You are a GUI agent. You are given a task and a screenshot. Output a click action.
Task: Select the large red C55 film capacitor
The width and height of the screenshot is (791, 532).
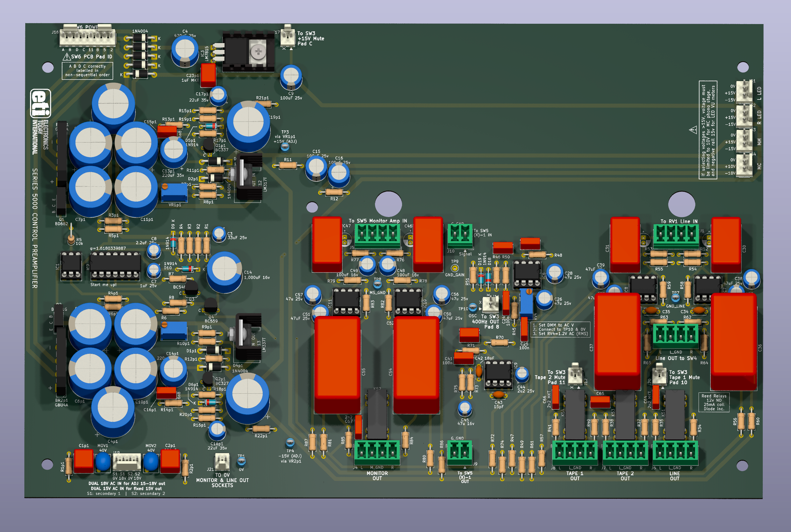pyautogui.click(x=337, y=365)
